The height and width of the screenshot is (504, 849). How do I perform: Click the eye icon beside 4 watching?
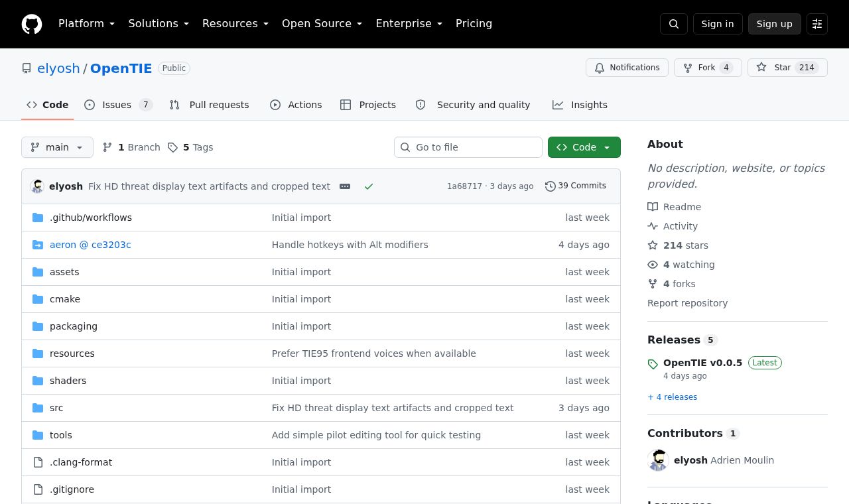[653, 265]
